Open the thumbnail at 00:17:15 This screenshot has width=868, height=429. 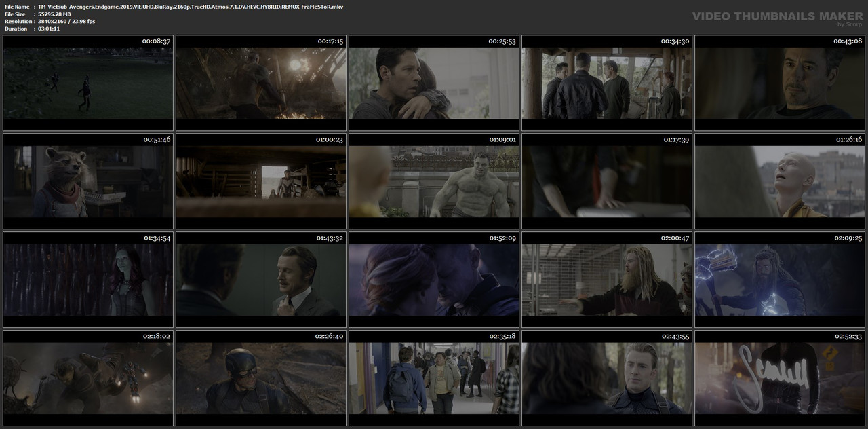[261, 83]
